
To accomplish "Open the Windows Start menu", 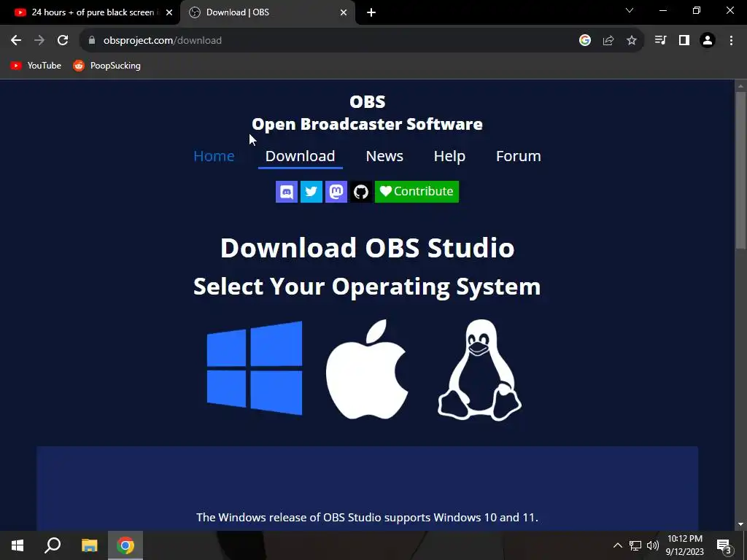I will click(18, 545).
